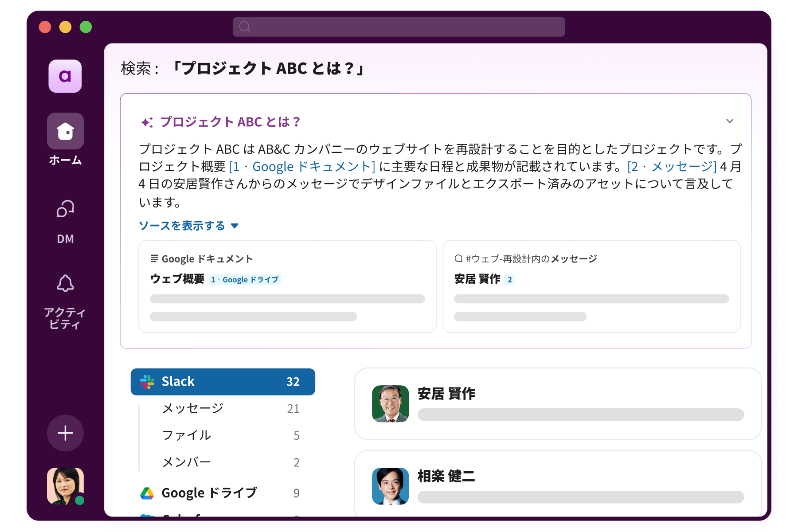Screen dimensions: 798x532
Task: Go to ホーム in sidebar
Action: (65, 140)
